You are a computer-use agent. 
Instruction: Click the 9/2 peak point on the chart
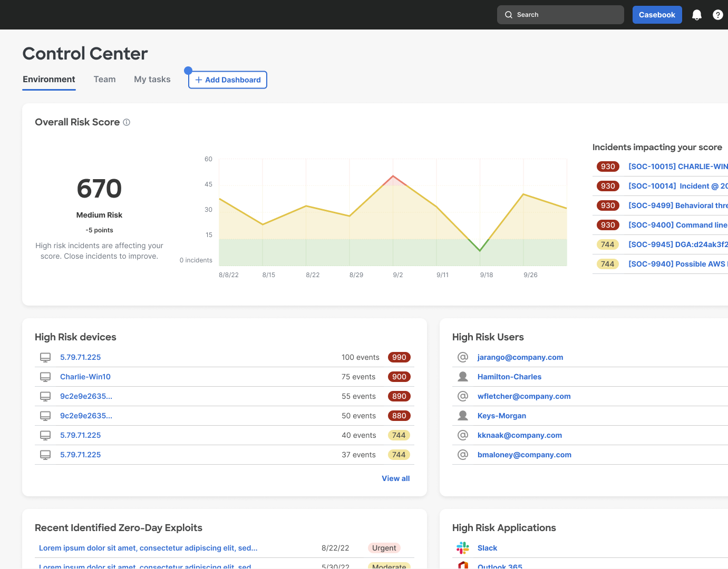[393, 176]
